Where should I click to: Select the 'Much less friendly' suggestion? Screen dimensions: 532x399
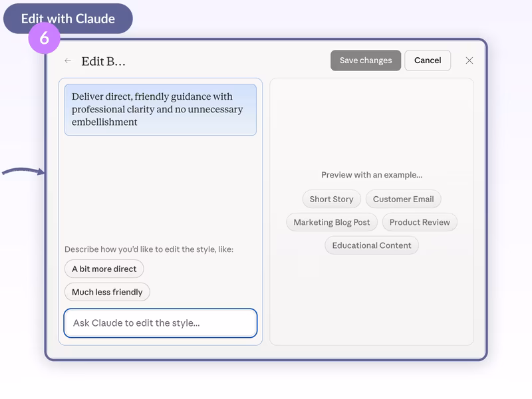[107, 292]
